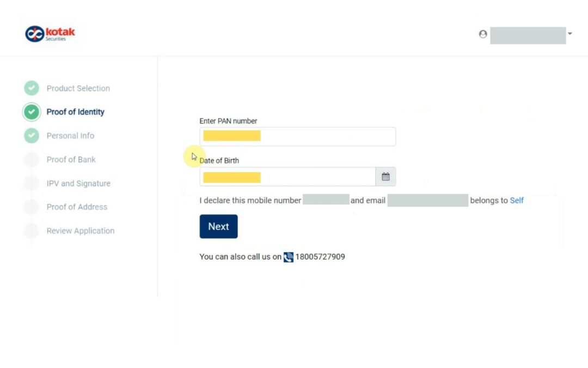Viewport: 588px width, 368px height.
Task: Select the Personal Info step label
Action: tap(70, 136)
